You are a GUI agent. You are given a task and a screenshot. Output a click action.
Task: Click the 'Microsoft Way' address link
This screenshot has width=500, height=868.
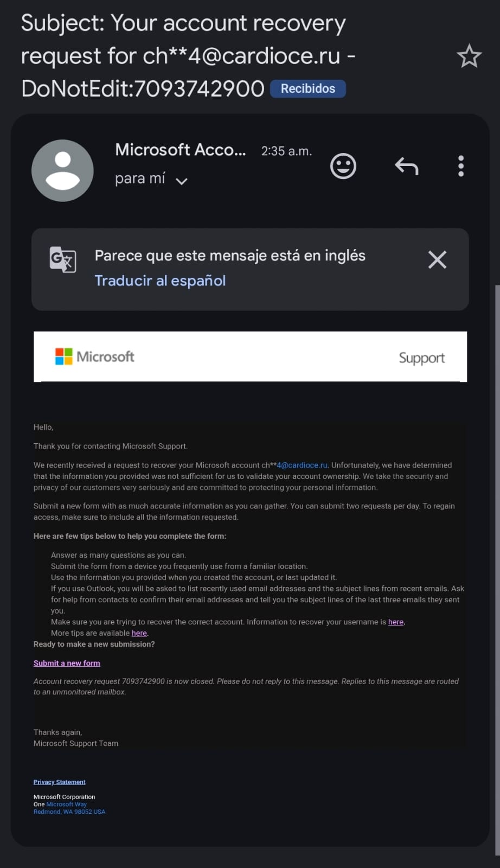coord(66,804)
